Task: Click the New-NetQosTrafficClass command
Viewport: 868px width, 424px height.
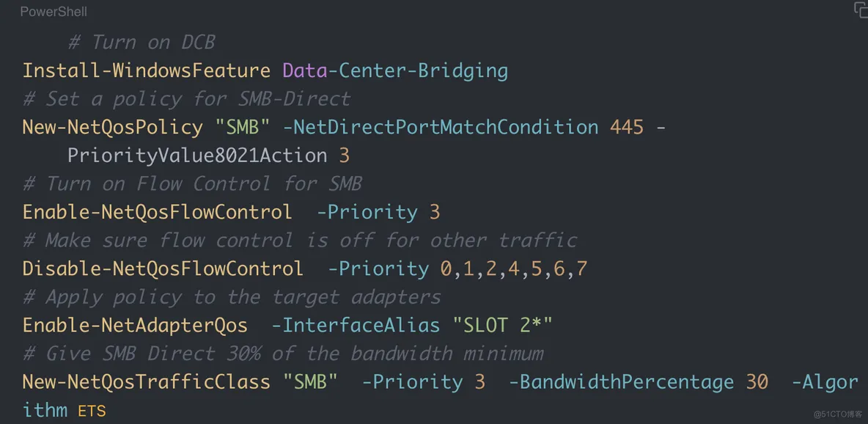Action: pos(147,381)
